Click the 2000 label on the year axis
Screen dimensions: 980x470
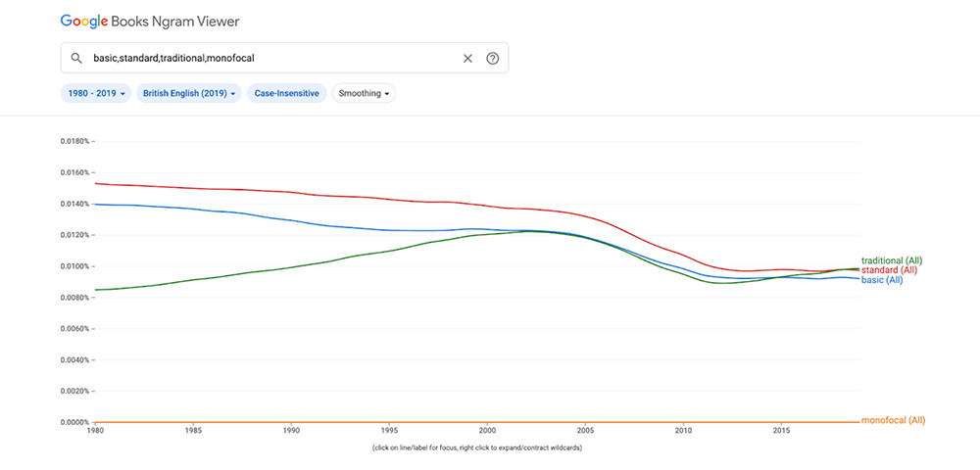tap(487, 431)
